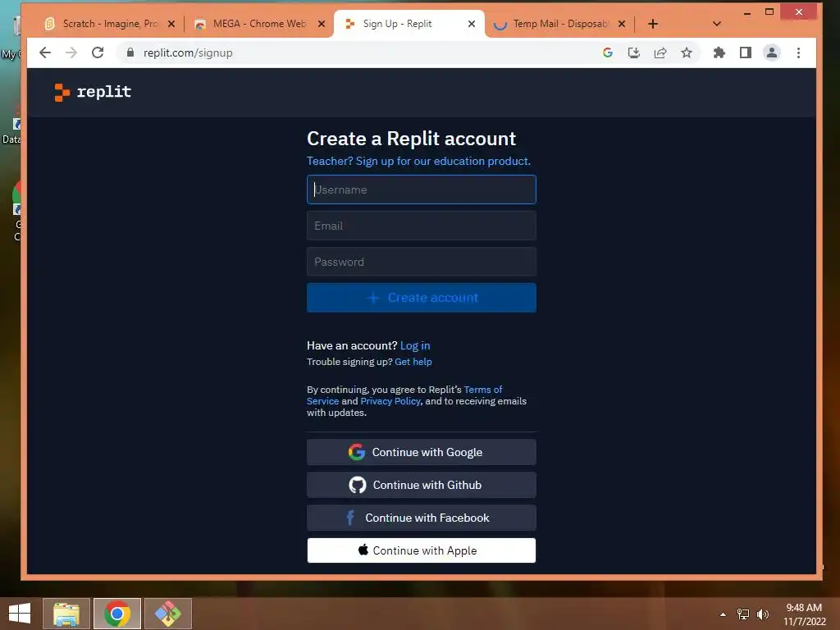Open the teacher education product link
Screen dimensions: 840x630
click(x=418, y=162)
